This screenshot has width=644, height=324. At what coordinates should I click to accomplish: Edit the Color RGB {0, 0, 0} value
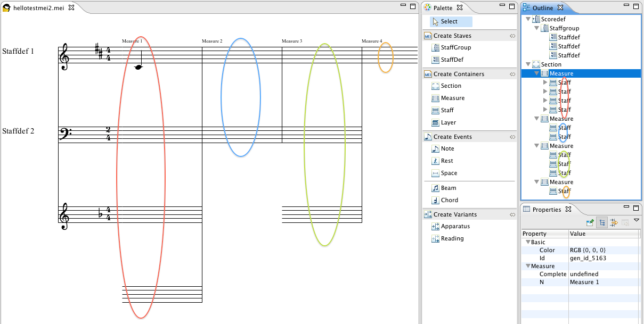[588, 250]
